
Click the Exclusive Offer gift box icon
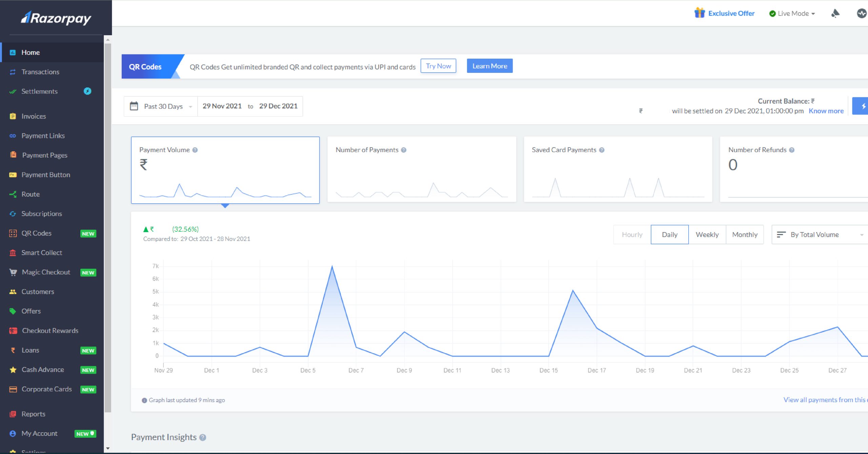[x=699, y=13]
